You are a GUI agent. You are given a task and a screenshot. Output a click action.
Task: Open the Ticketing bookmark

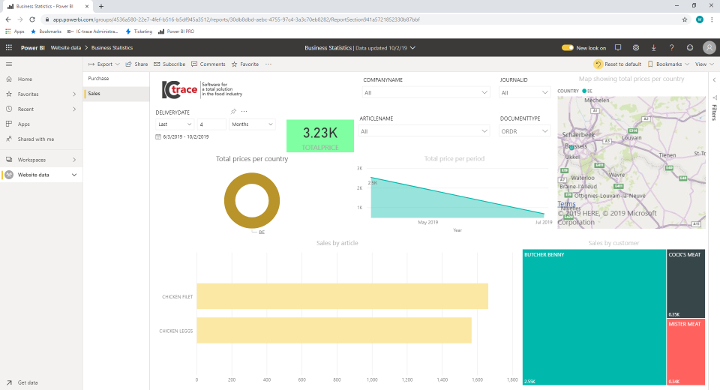click(139, 31)
